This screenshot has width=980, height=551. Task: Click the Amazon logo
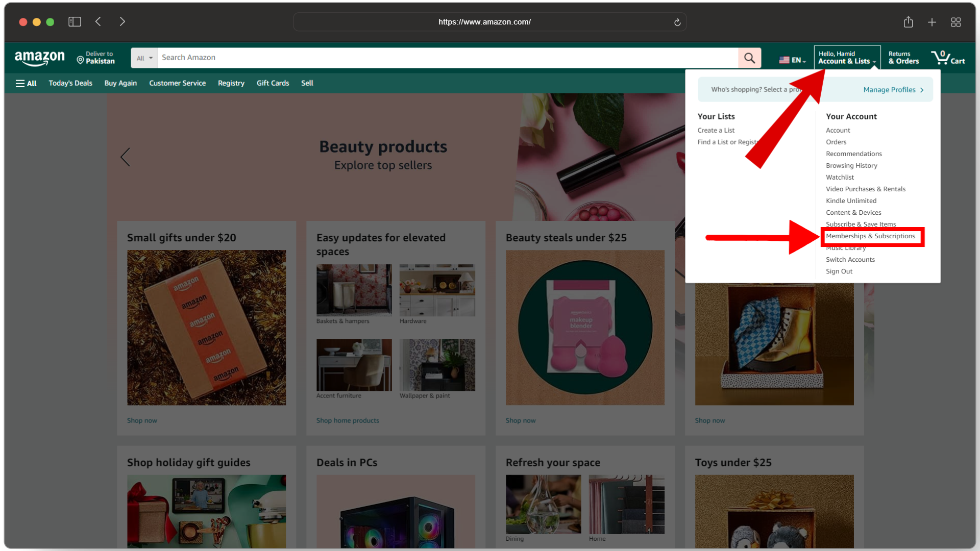[40, 58]
